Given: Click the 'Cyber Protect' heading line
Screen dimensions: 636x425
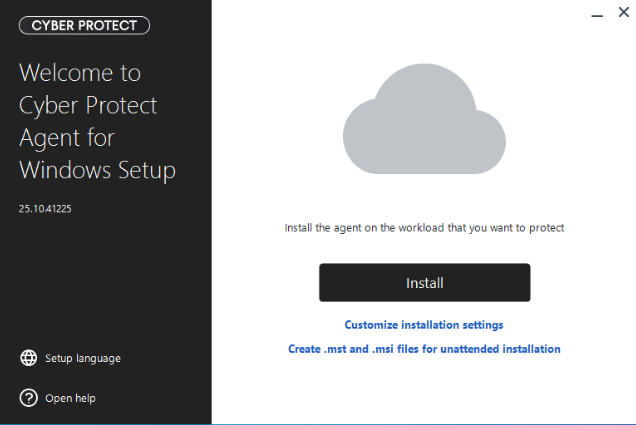Looking at the screenshot, I should coord(88,105).
